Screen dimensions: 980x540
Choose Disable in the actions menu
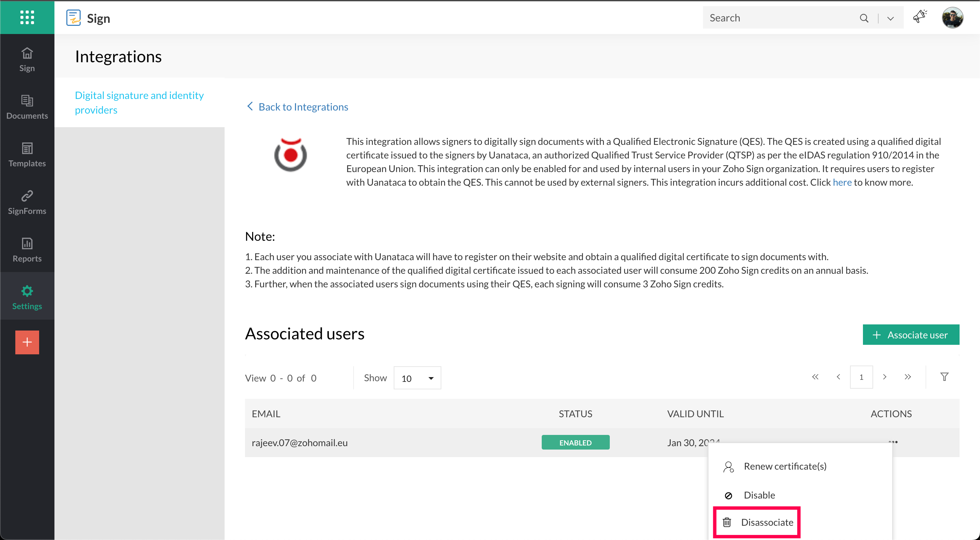(759, 495)
